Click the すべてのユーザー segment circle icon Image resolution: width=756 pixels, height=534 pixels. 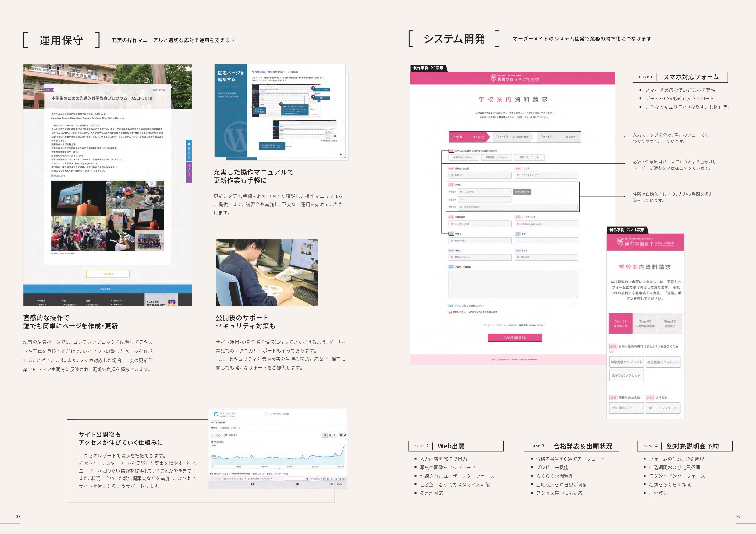(x=216, y=415)
